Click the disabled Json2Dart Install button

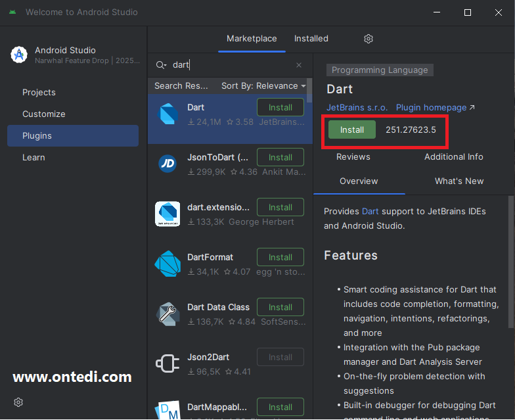pyautogui.click(x=280, y=358)
